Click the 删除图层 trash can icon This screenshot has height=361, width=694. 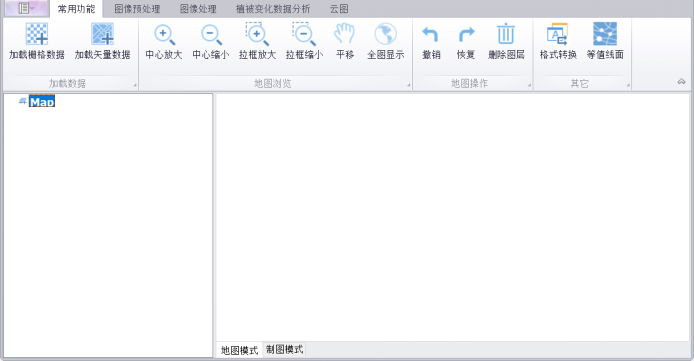[506, 34]
